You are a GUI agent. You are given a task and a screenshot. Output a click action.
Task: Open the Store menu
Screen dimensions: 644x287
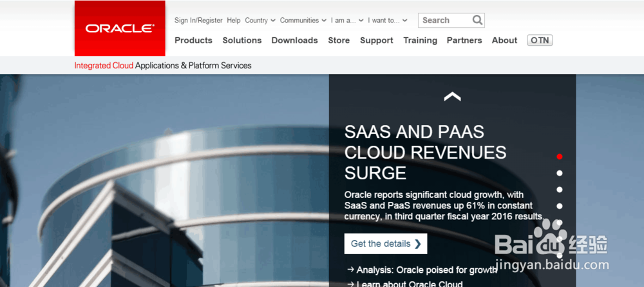pos(339,40)
